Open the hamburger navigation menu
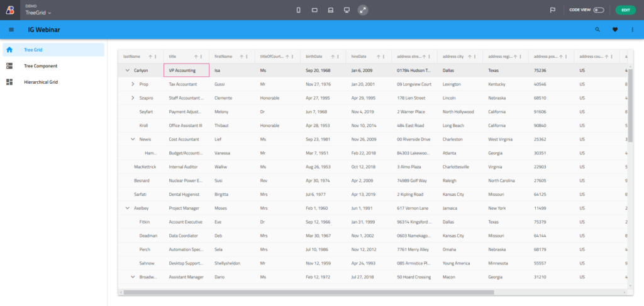644x306 pixels. tap(11, 30)
